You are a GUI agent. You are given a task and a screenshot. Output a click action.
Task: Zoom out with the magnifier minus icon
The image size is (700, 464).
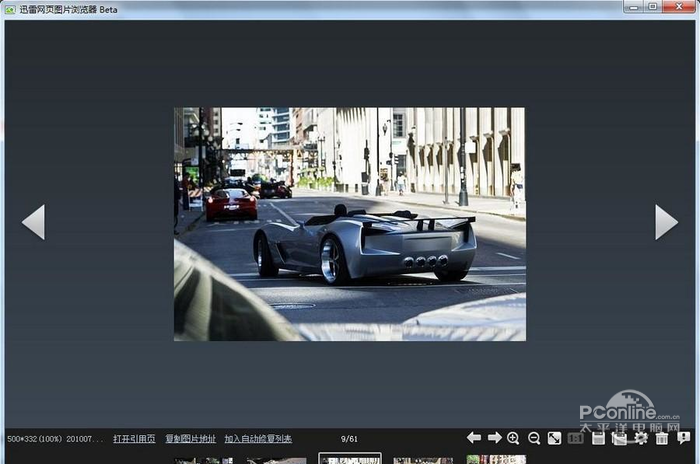click(534, 438)
